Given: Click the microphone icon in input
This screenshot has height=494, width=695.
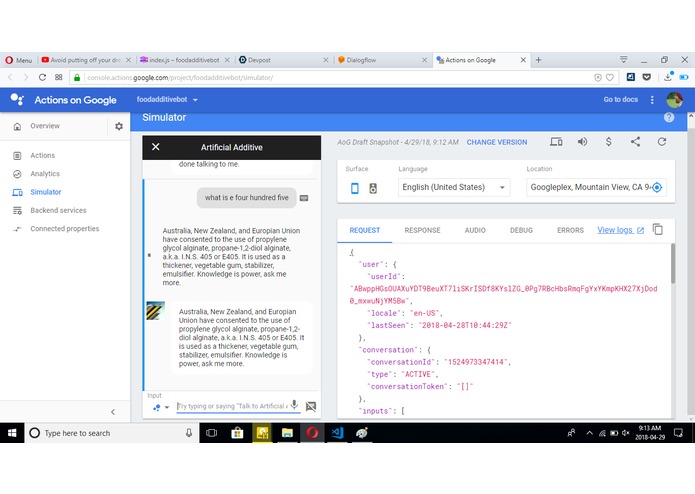Looking at the screenshot, I should 294,405.
